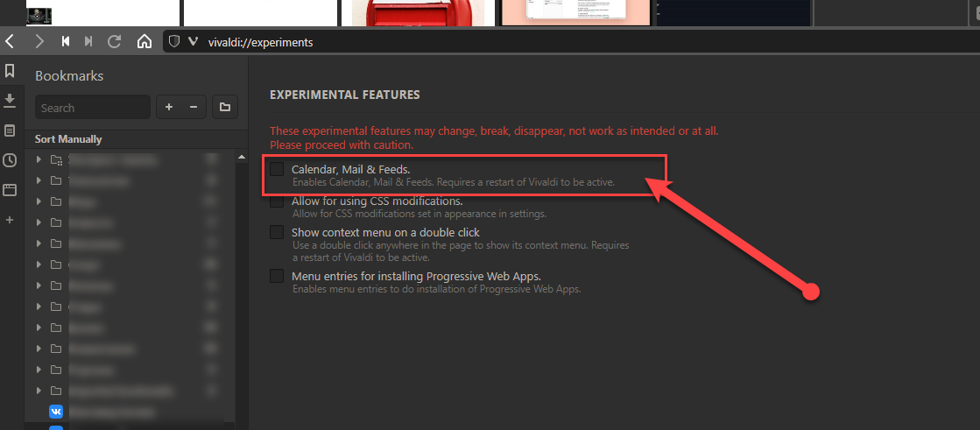Image resolution: width=980 pixels, height=430 pixels.
Task: Open the History panel
Action: (x=10, y=160)
